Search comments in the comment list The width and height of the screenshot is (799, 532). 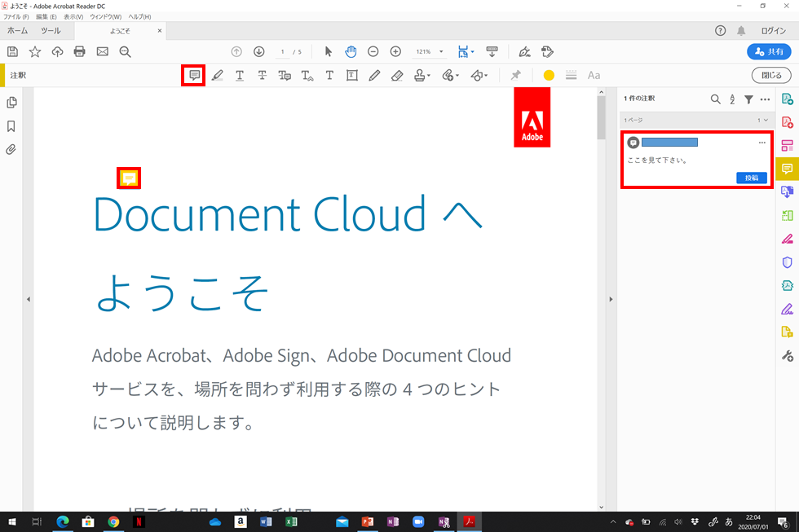[716, 99]
